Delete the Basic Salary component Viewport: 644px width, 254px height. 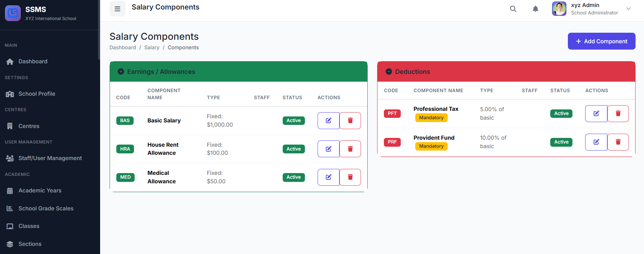[350, 121]
